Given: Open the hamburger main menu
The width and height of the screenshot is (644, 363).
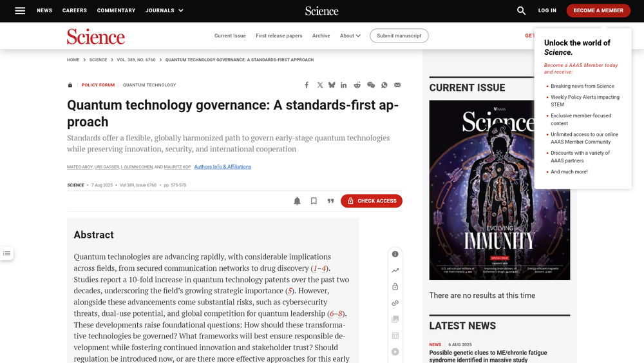Looking at the screenshot, I should 20,11.
